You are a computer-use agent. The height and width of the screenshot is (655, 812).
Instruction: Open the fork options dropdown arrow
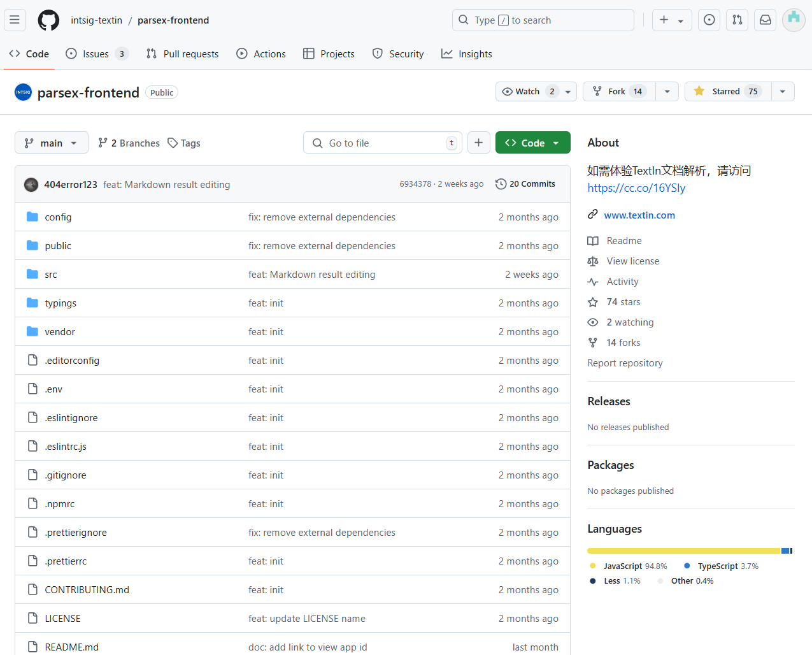tap(667, 91)
